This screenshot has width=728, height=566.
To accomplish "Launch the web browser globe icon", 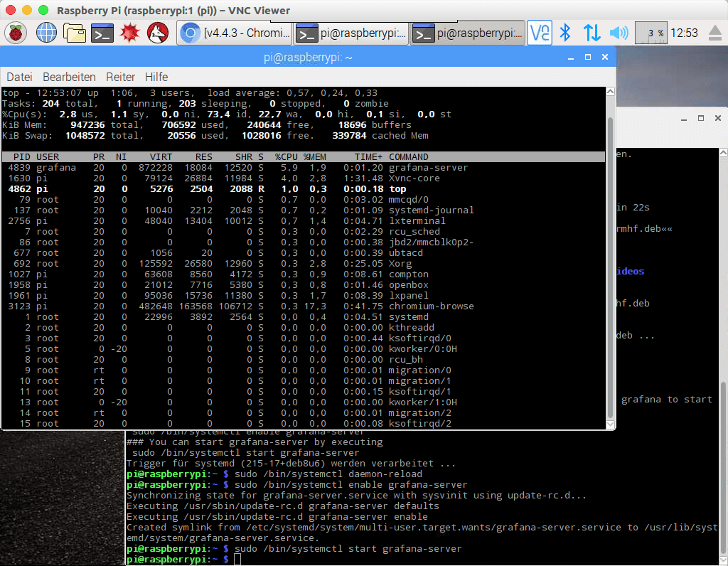I will tap(46, 33).
